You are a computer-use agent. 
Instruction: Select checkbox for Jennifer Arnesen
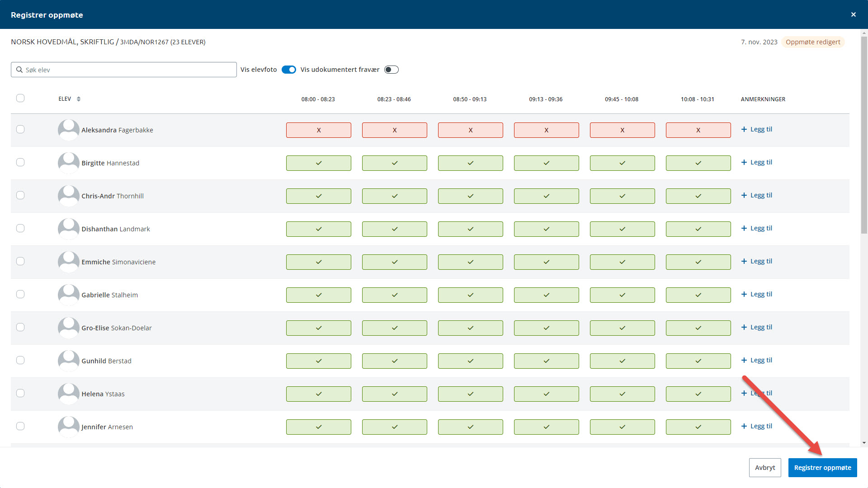click(20, 426)
